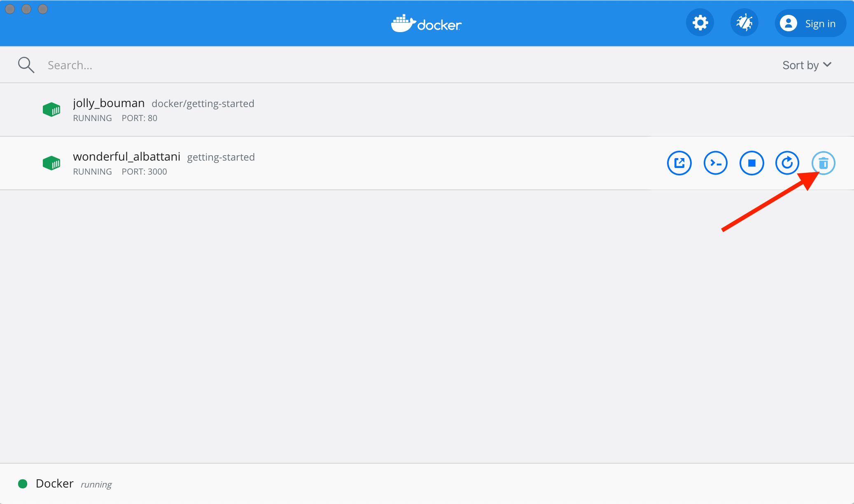The image size is (854, 504).
Task: Click the docker/getting-started image label
Action: (x=203, y=104)
